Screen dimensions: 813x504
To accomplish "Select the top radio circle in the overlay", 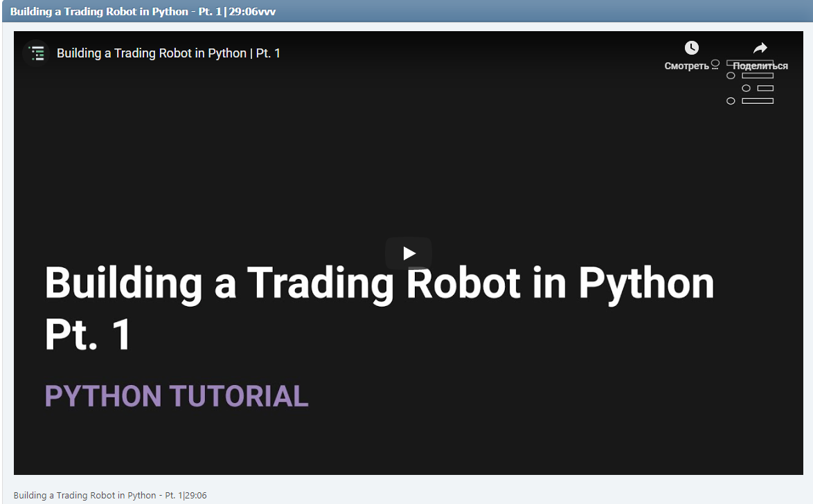I will 731,75.
